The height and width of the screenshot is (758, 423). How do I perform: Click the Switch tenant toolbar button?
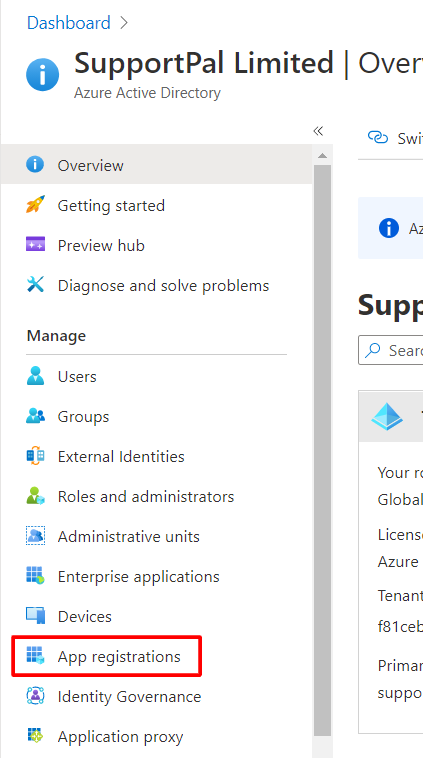[x=394, y=138]
